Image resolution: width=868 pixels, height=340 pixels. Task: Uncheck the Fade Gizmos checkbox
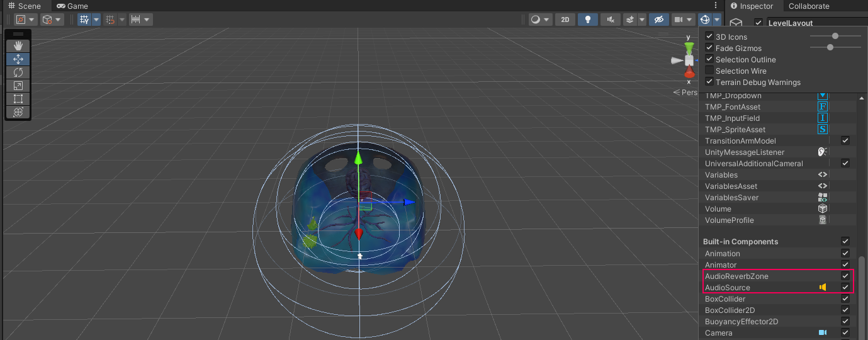point(709,48)
